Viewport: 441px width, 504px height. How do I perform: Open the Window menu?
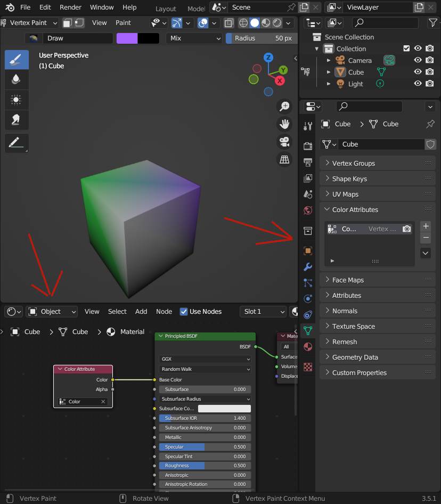click(x=102, y=7)
